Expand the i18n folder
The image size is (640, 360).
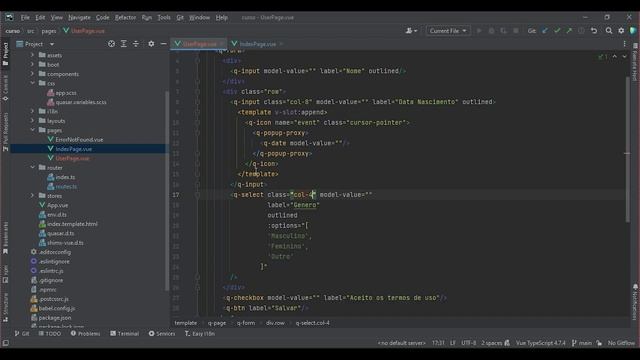click(x=32, y=111)
